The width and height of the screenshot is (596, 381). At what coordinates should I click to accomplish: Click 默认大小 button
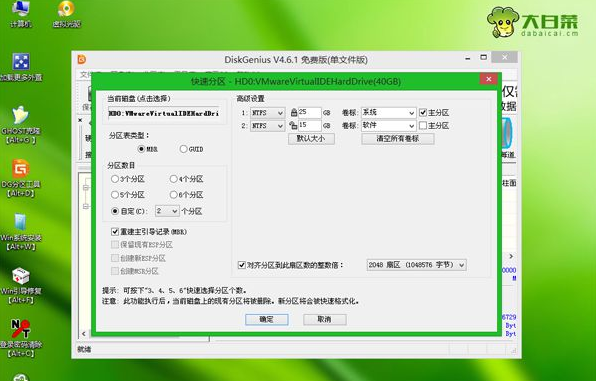tap(311, 138)
